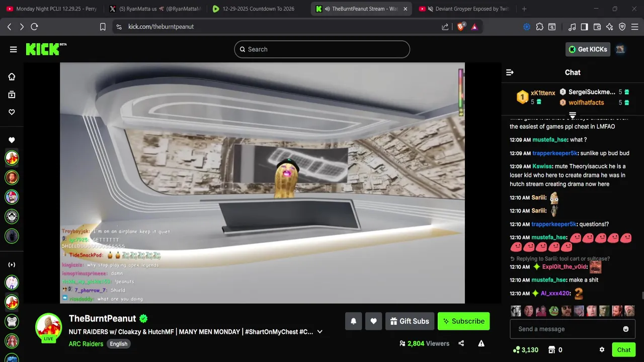This screenshot has width=644, height=362.
Task: Click the browser back arrow
Action: click(9, 27)
